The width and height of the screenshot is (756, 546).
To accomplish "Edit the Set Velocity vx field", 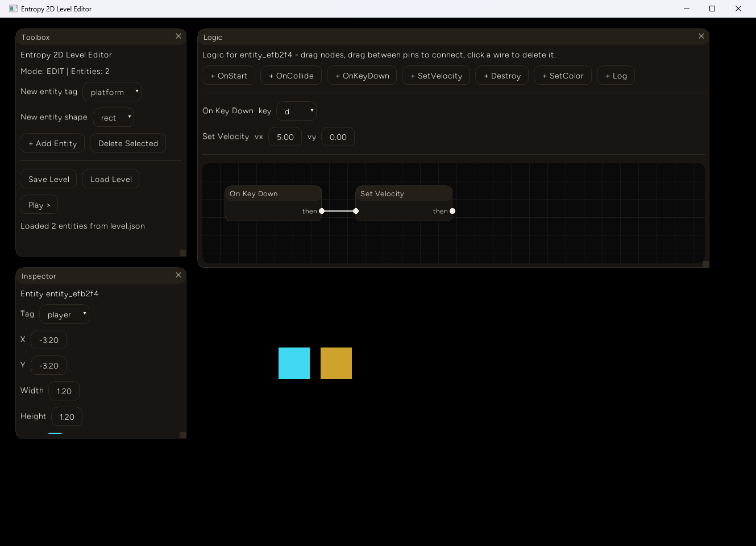I will 285,137.
